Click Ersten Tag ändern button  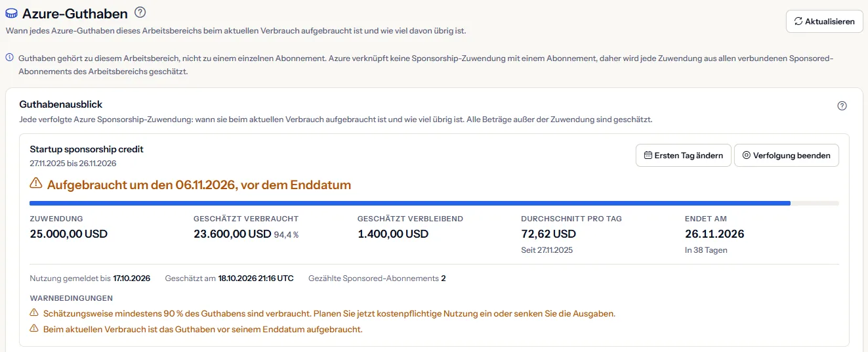(x=683, y=156)
